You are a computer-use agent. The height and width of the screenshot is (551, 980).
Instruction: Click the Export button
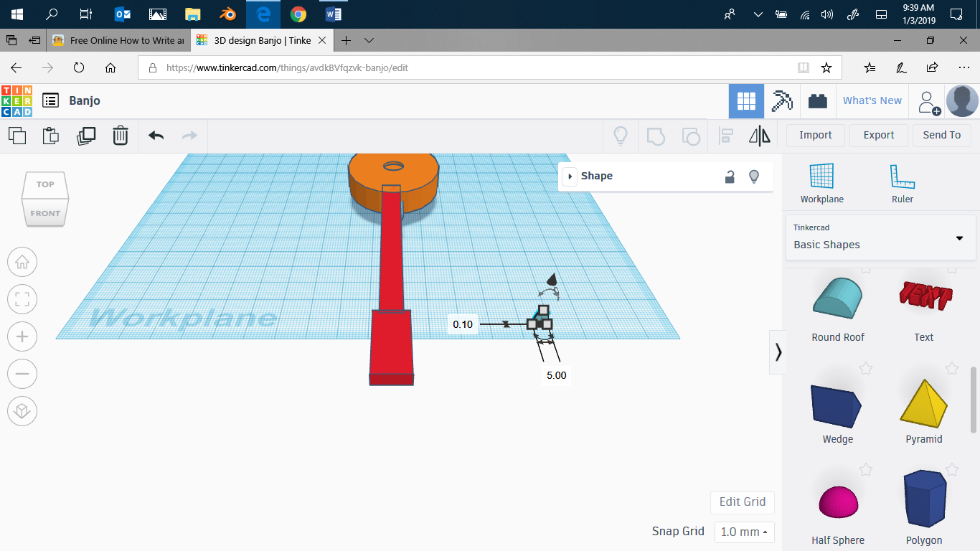879,135
